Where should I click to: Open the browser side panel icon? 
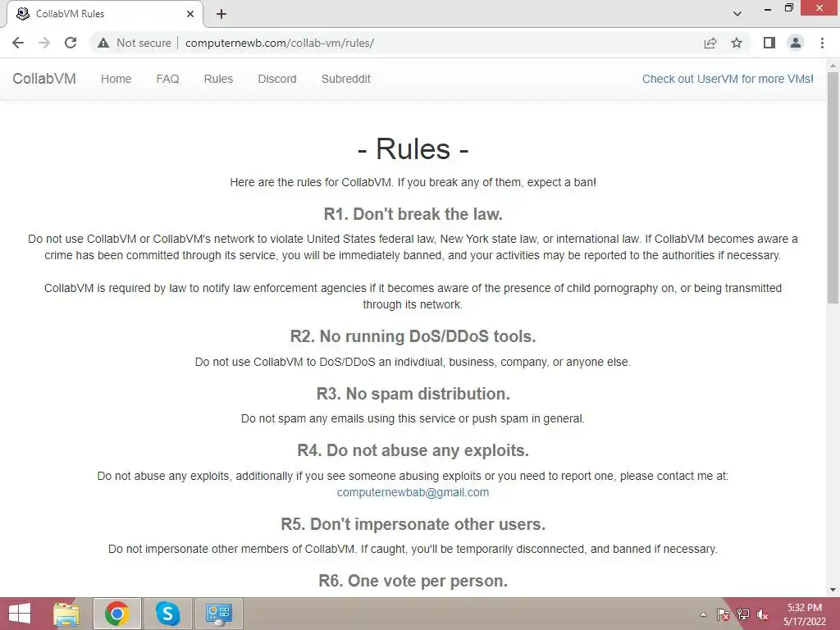(769, 43)
